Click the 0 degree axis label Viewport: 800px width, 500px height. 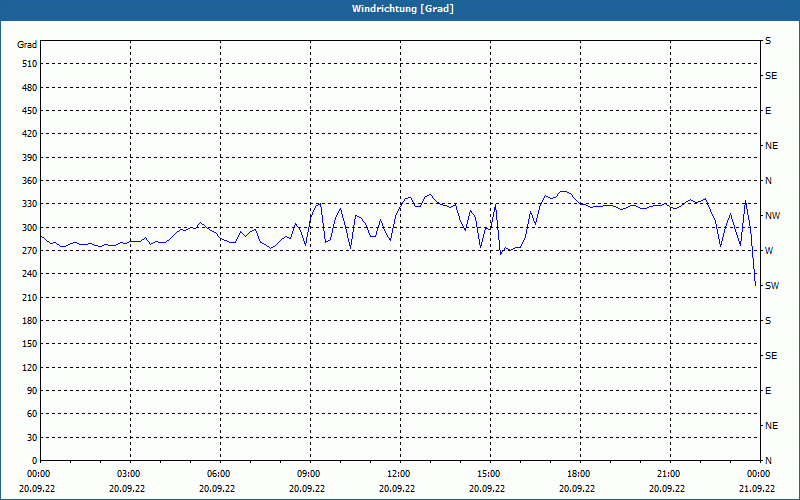click(35, 461)
